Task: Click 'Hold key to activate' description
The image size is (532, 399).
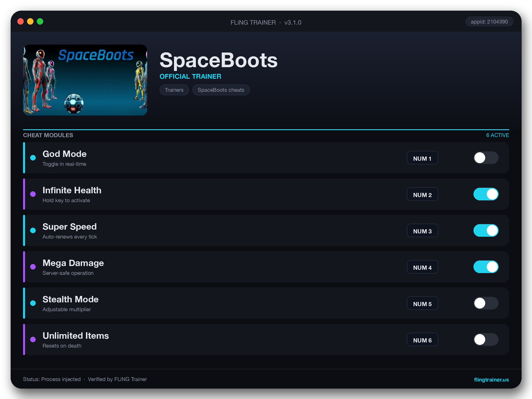Action: point(66,200)
